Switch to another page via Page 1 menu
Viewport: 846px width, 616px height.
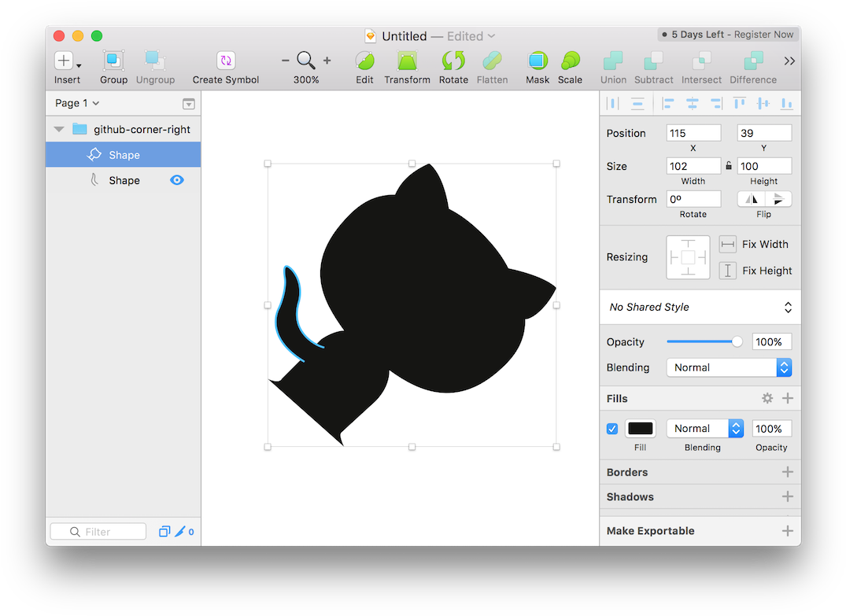76,103
